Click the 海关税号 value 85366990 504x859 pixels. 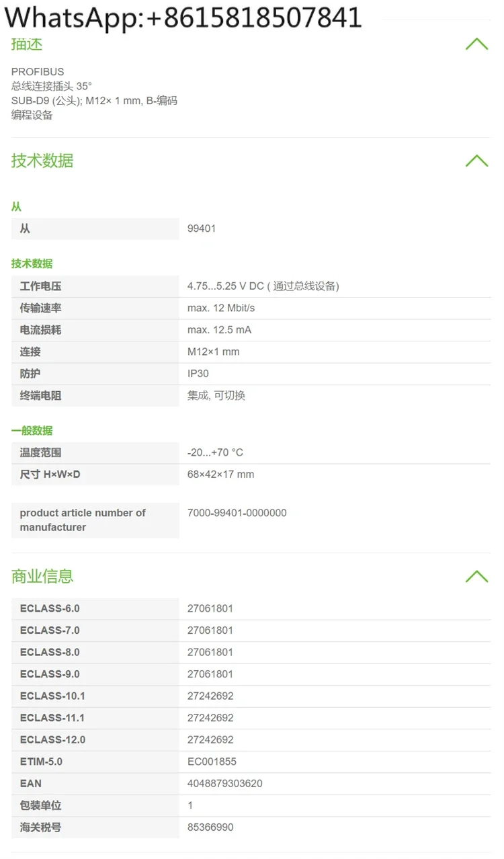[x=210, y=827]
